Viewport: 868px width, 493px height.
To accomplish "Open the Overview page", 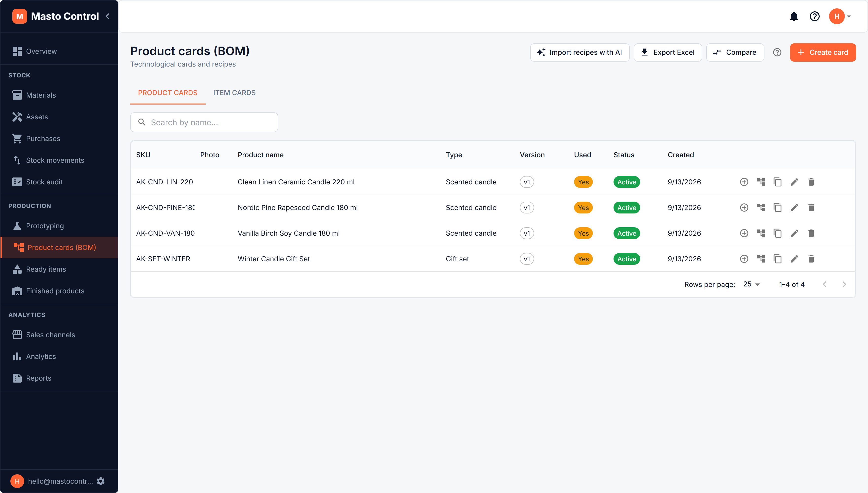I will coord(59,51).
